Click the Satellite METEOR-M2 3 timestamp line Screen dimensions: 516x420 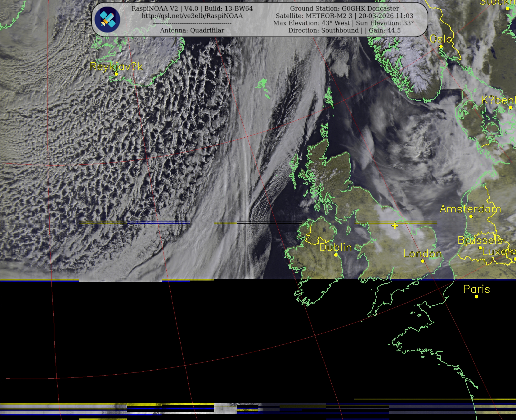pos(344,16)
